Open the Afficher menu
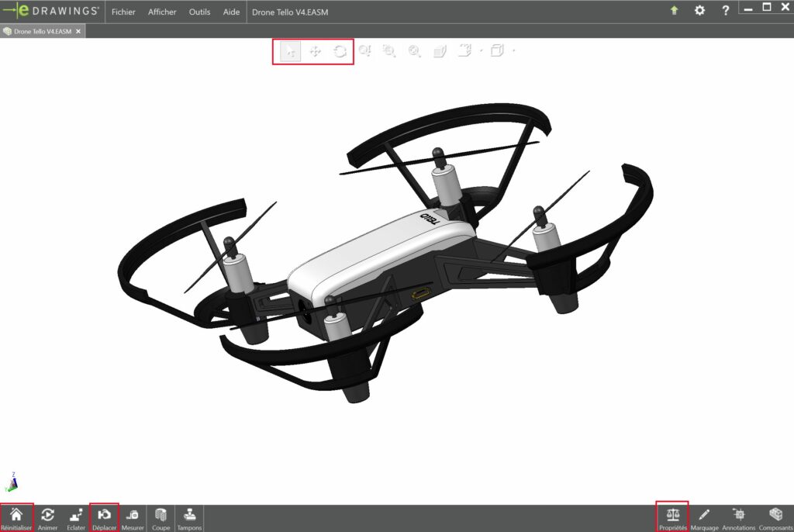 [162, 12]
